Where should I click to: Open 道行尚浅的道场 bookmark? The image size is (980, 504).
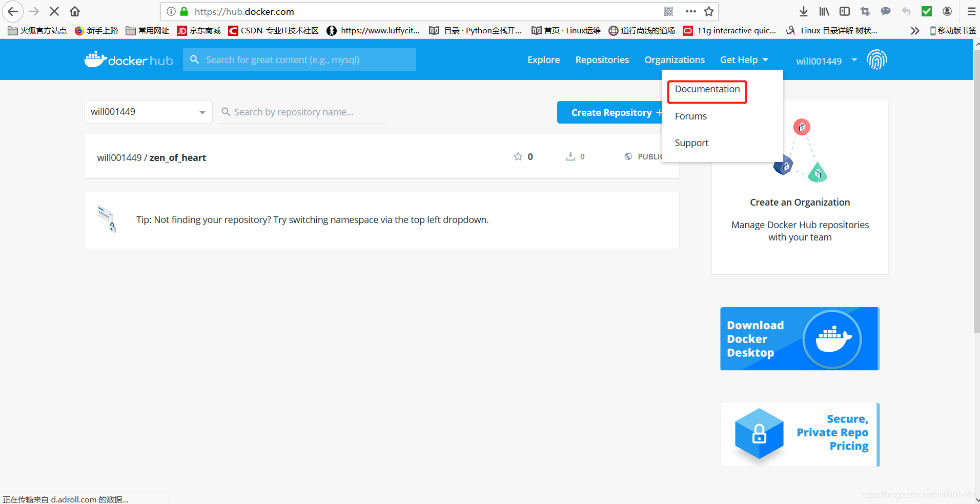click(642, 31)
